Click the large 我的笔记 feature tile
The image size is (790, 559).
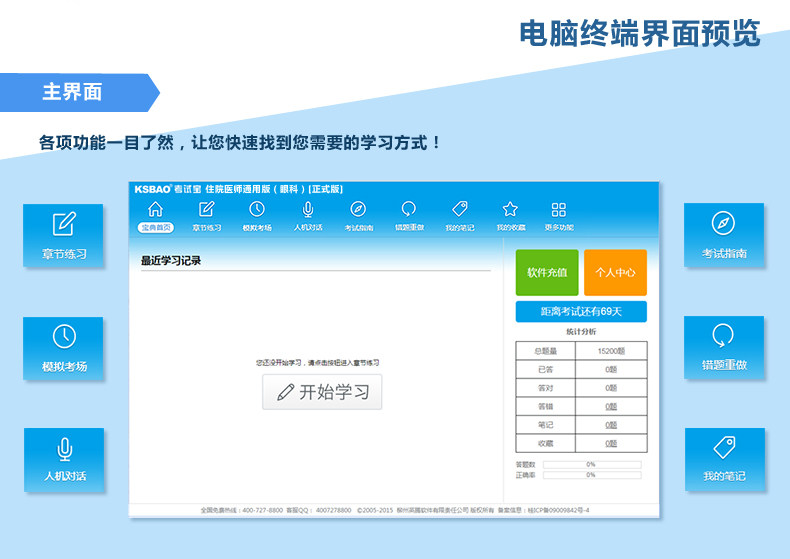[x=725, y=459]
